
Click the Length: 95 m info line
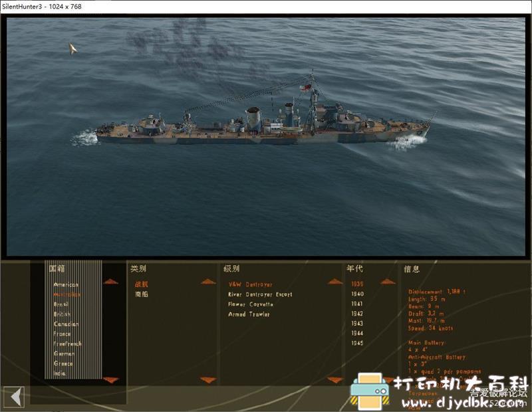[427, 299]
